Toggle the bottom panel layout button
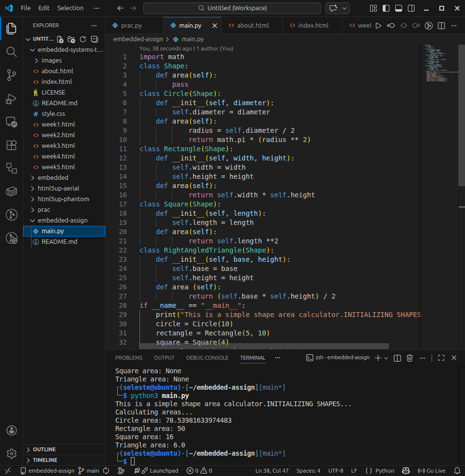465x476 pixels. [399, 8]
